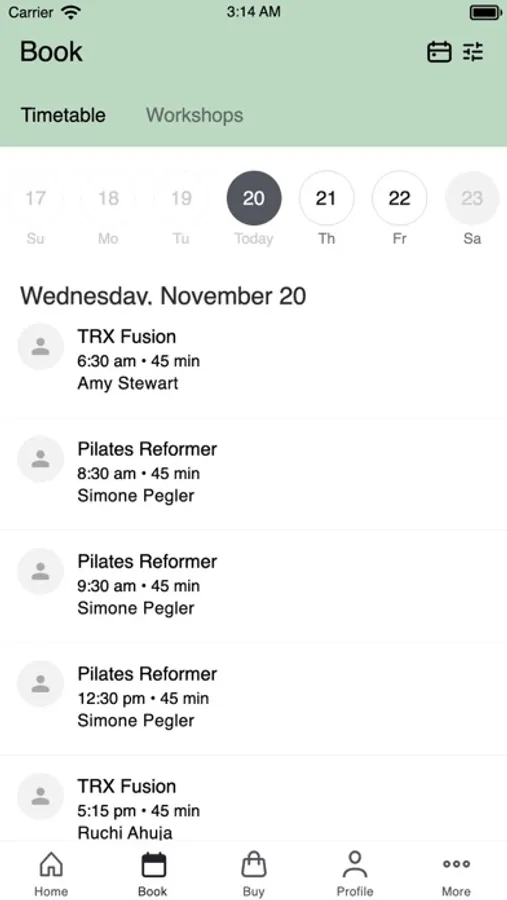Open the 9:30 am Pilates Reformer class

(253, 585)
